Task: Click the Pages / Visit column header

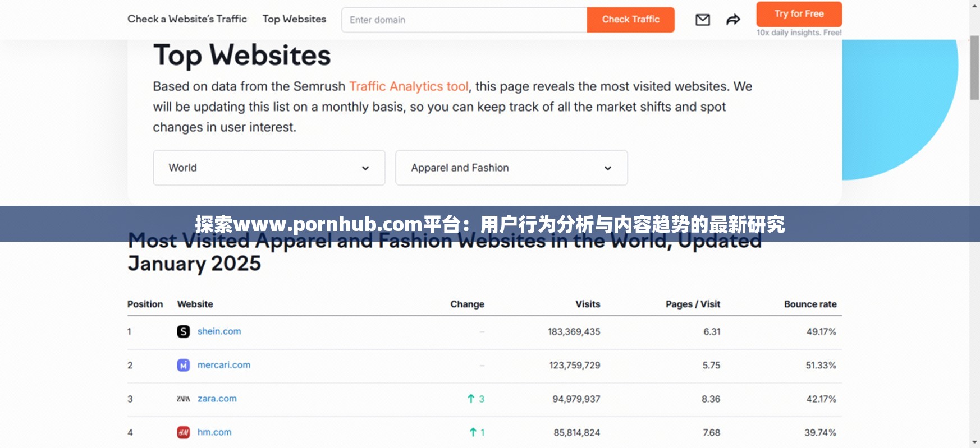Action: [x=693, y=304]
